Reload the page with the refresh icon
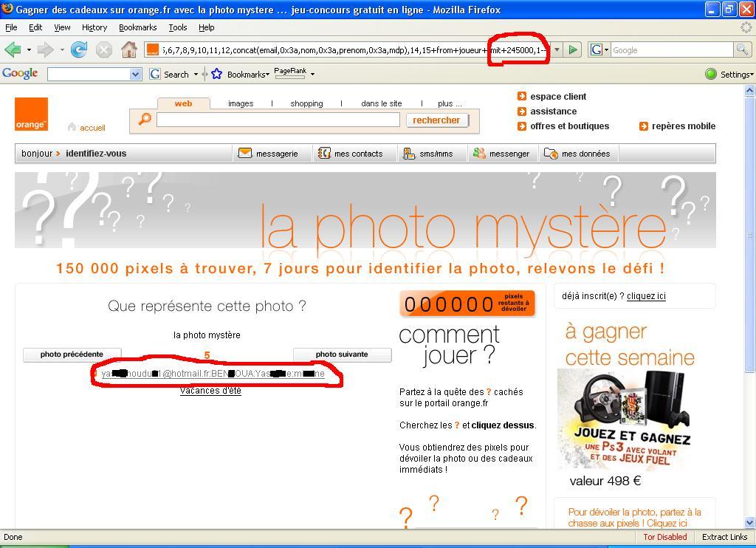This screenshot has height=548, width=756. pyautogui.click(x=79, y=49)
